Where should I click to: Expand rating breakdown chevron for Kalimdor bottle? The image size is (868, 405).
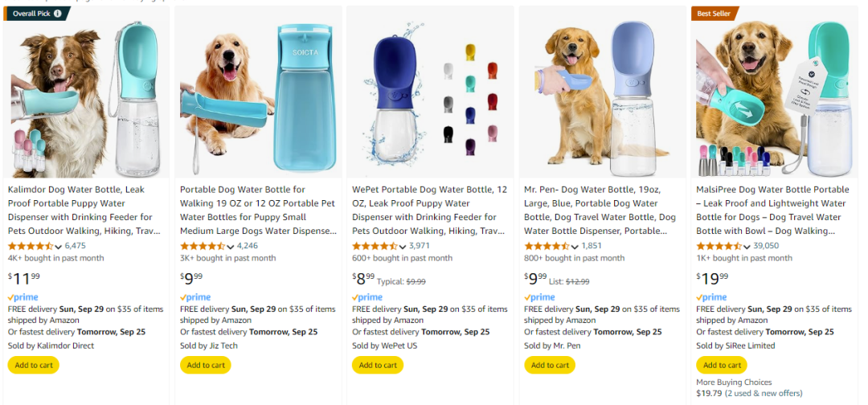click(59, 247)
